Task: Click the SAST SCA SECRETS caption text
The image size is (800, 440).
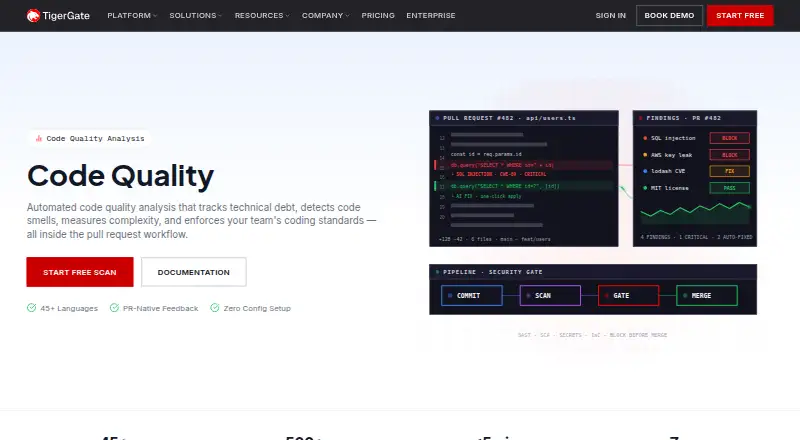Action: (592, 335)
